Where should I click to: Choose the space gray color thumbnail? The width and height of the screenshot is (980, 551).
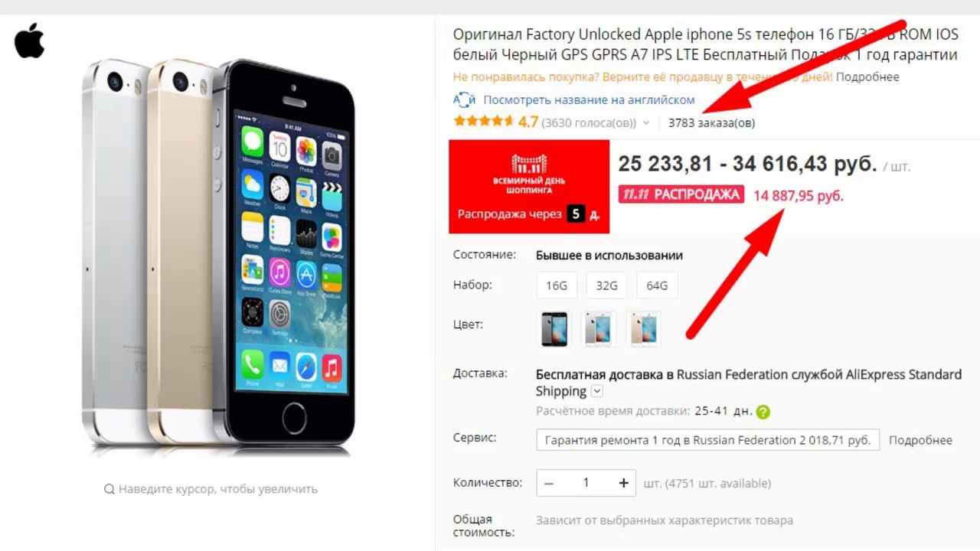[x=554, y=329]
